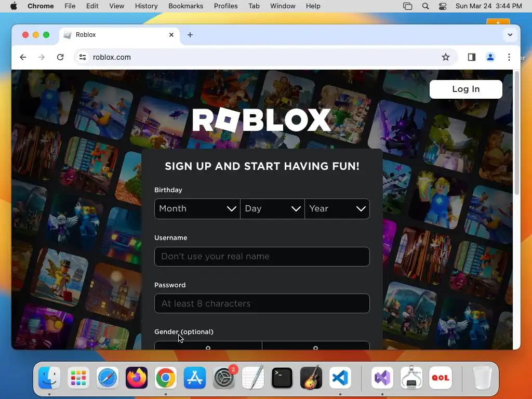Screen dimensions: 532x399
Task: Open the Apple menu
Action: [14, 6]
